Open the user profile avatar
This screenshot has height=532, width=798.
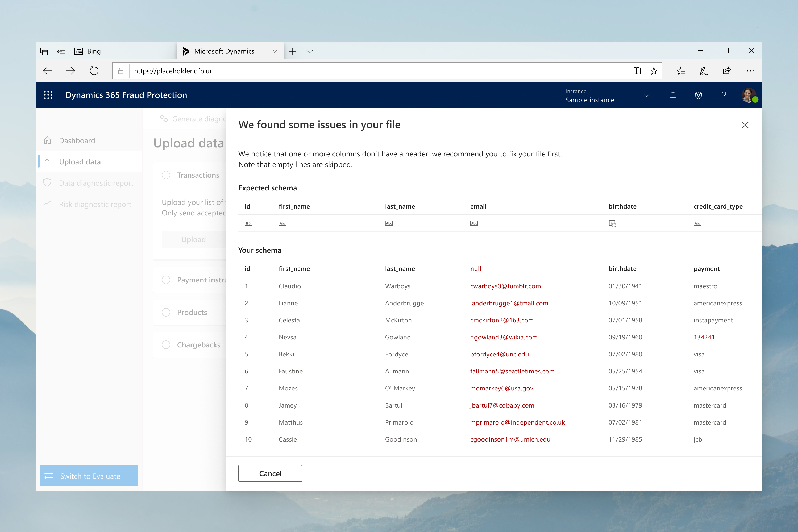click(749, 95)
